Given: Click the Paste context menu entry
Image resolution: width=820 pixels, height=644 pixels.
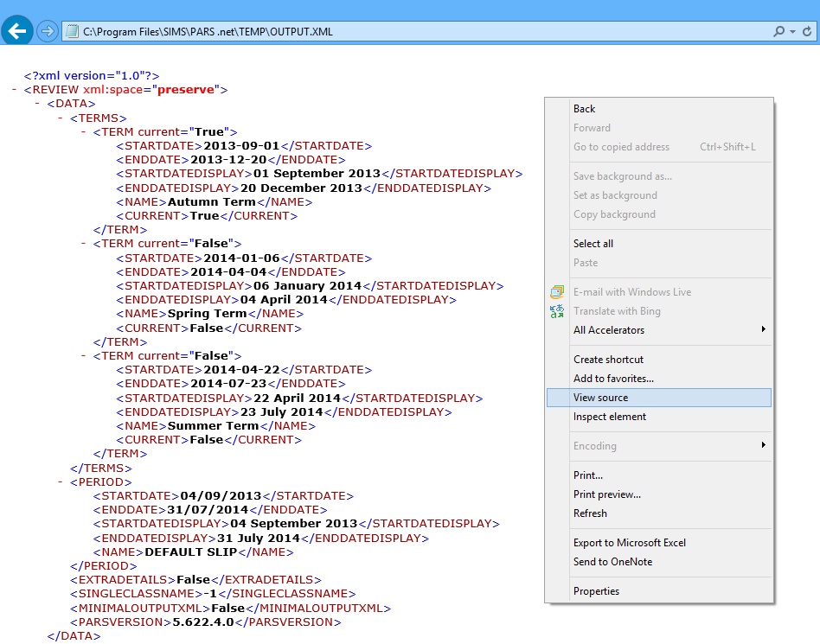Looking at the screenshot, I should coord(658,263).
